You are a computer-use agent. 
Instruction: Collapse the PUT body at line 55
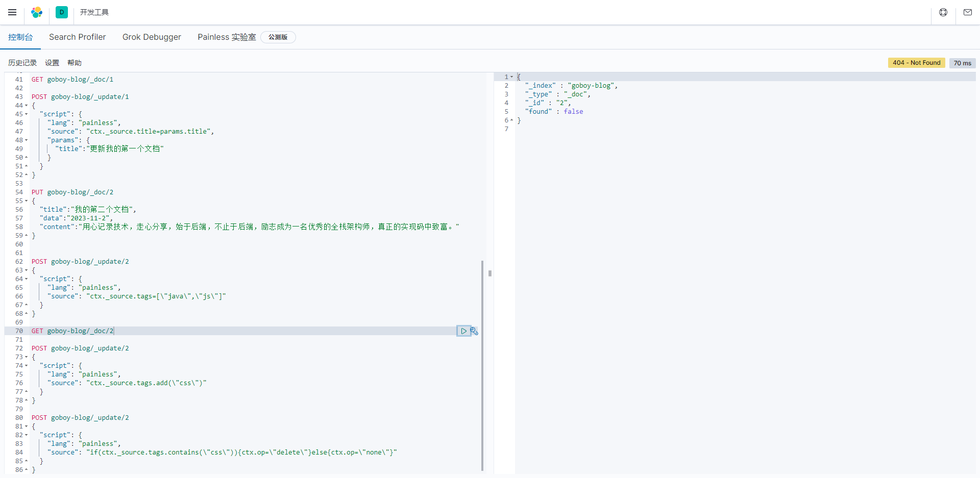(x=27, y=201)
